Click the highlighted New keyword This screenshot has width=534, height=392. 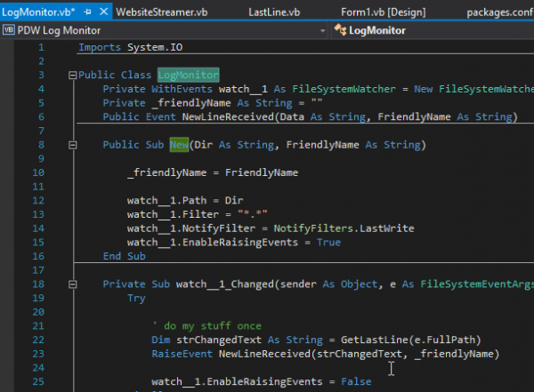178,144
